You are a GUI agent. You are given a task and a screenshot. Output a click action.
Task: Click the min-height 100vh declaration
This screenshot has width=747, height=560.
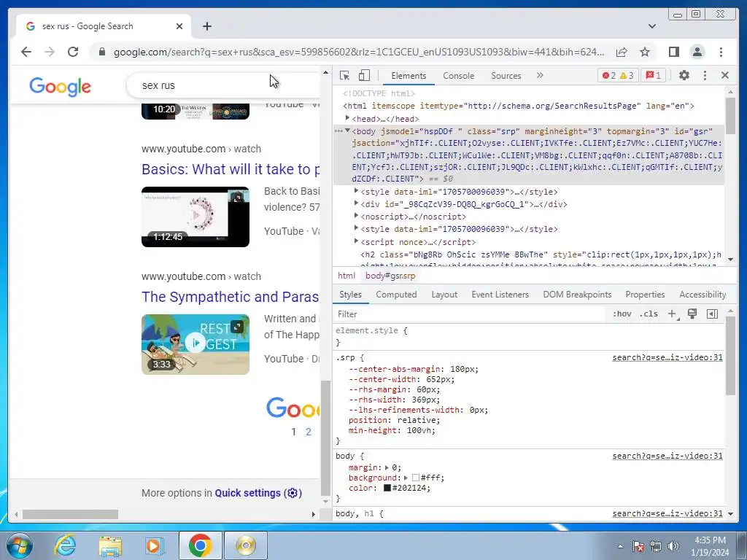[392, 430]
